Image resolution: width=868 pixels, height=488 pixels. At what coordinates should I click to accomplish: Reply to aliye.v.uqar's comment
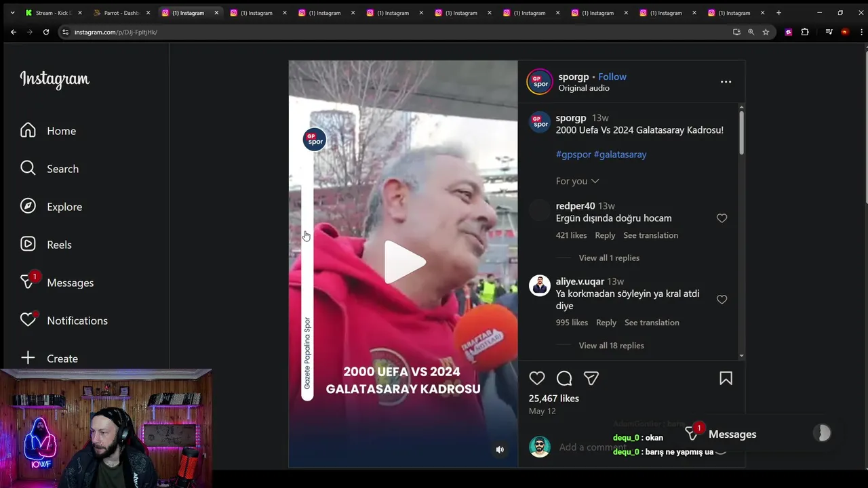click(606, 323)
